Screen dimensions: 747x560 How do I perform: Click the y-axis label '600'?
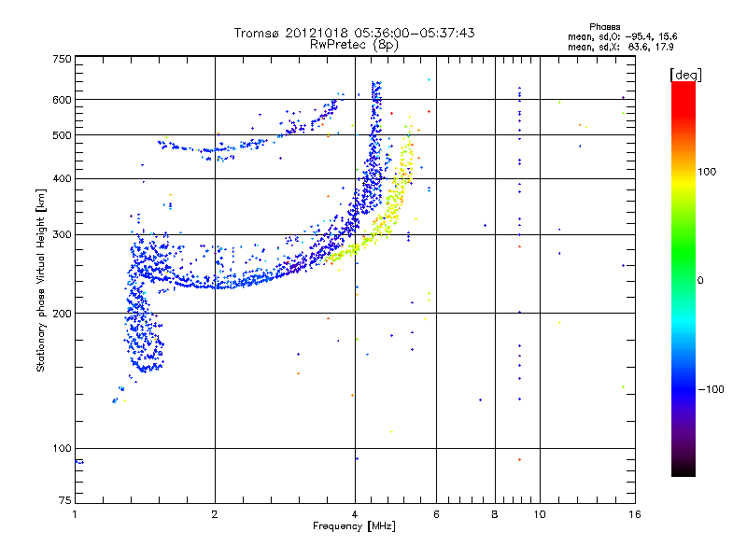pyautogui.click(x=62, y=100)
